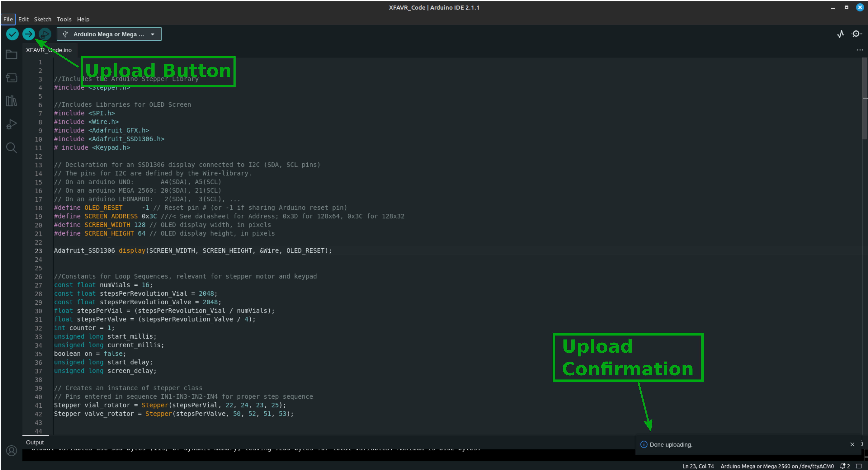This screenshot has width=868, height=470.
Task: Click the '#define SCREEN_ADDRESS 0x3C' line
Action: 229,216
